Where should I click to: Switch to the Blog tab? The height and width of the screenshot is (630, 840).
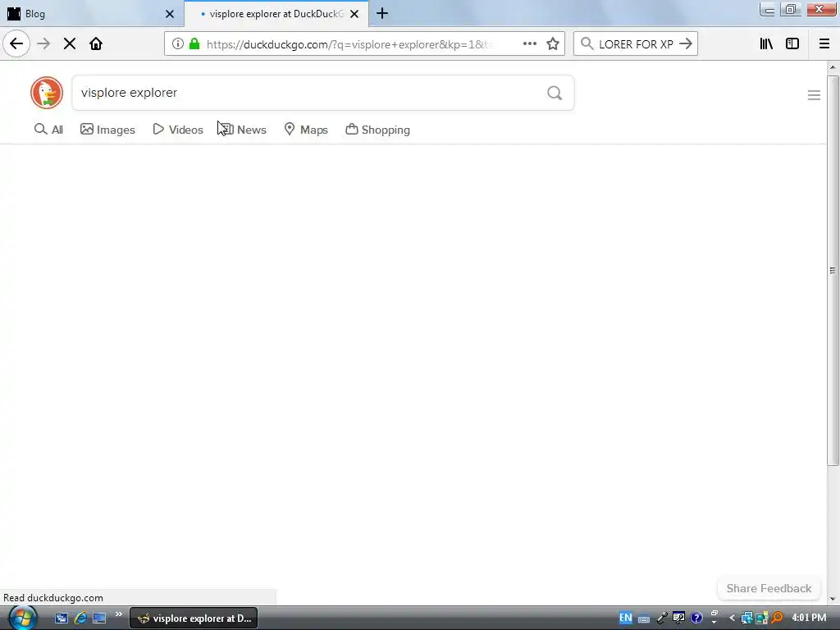[x=91, y=14]
